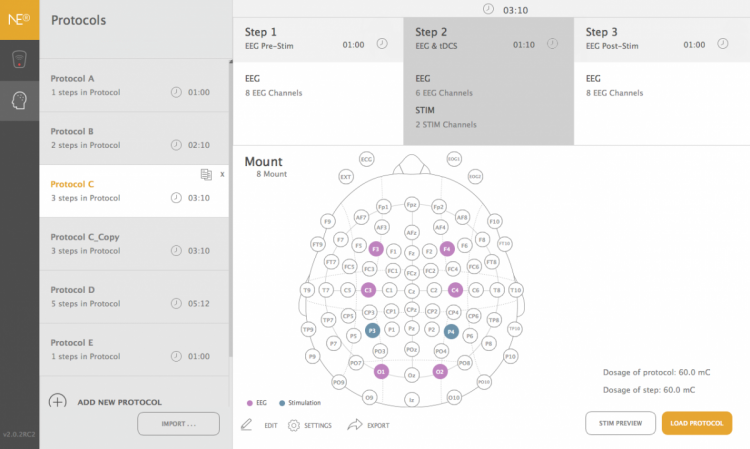The image size is (750, 449).
Task: Click the Export arrow icon
Action: click(x=354, y=425)
